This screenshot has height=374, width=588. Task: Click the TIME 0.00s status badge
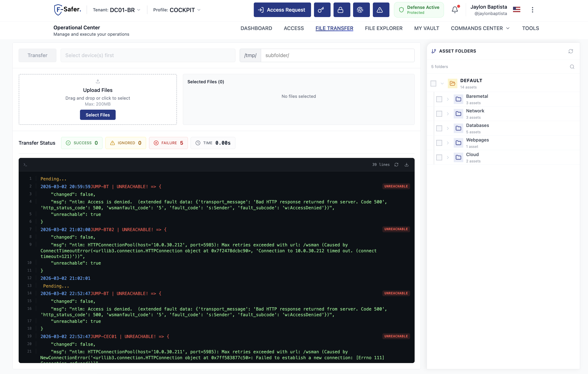tap(213, 143)
